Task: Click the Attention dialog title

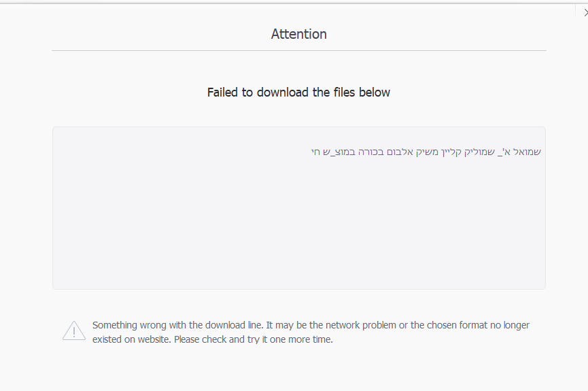Action: (x=298, y=34)
